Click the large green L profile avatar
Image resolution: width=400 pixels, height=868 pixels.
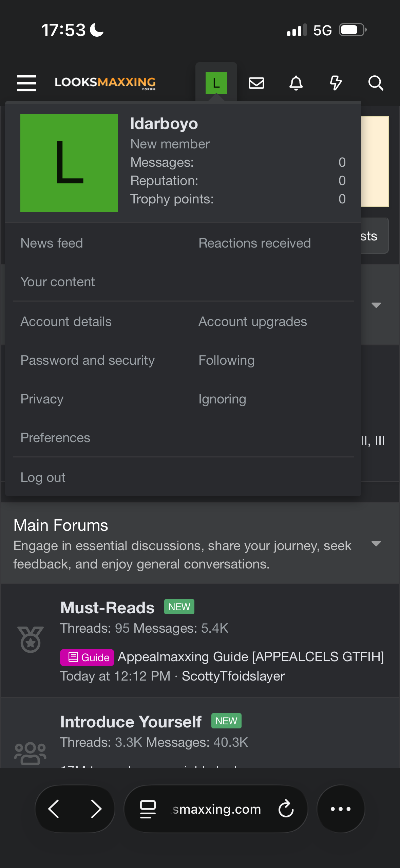pyautogui.click(x=69, y=163)
